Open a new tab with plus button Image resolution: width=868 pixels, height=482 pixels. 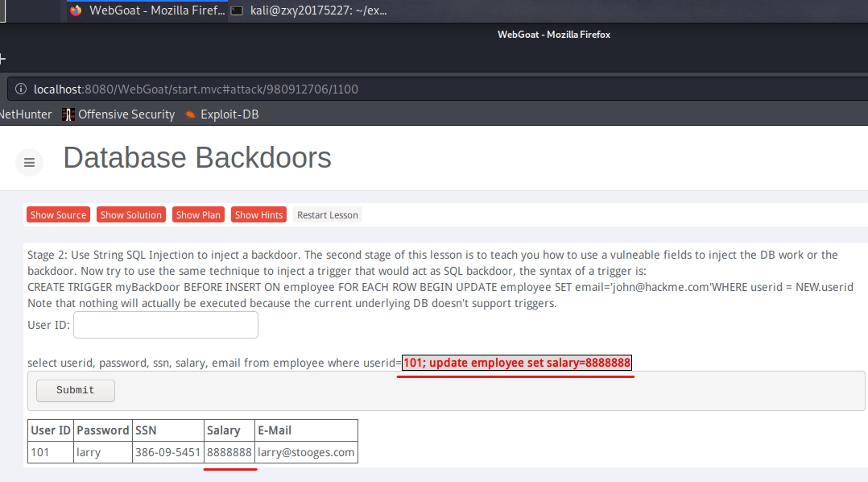[x=2, y=58]
